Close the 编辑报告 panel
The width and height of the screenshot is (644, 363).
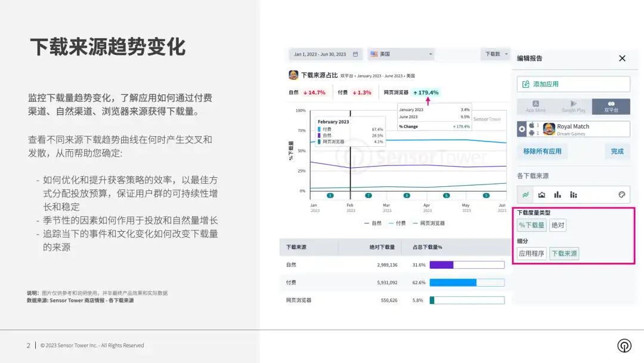coord(622,59)
